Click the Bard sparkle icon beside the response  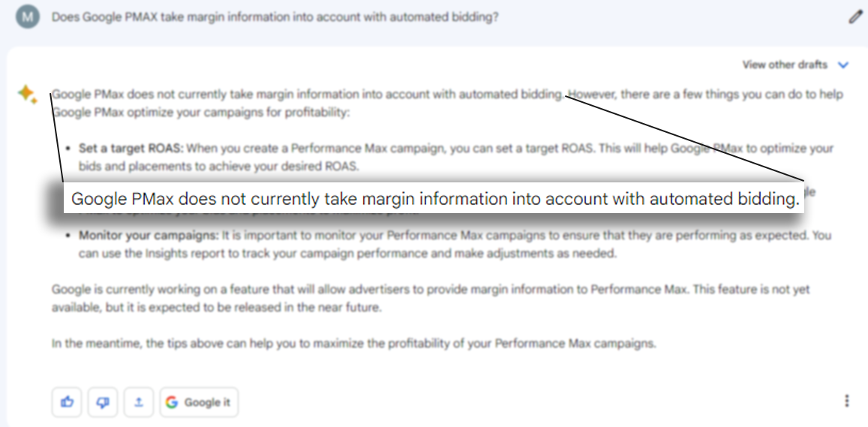(x=27, y=94)
